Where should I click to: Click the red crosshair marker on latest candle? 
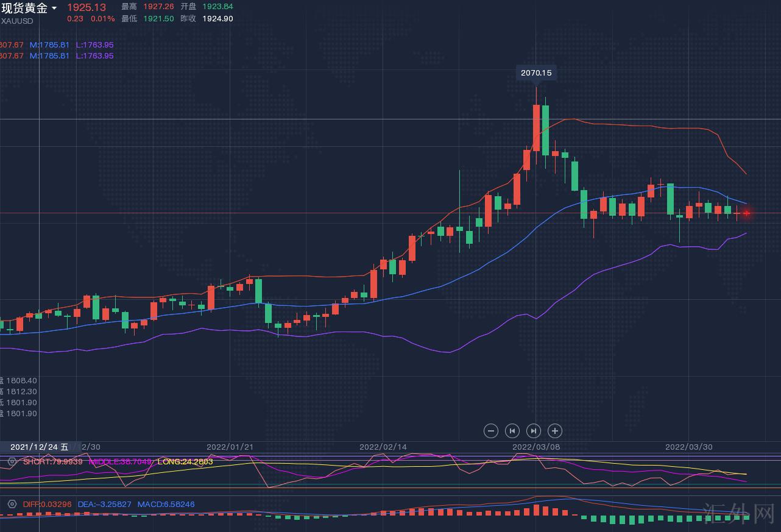[x=746, y=213]
